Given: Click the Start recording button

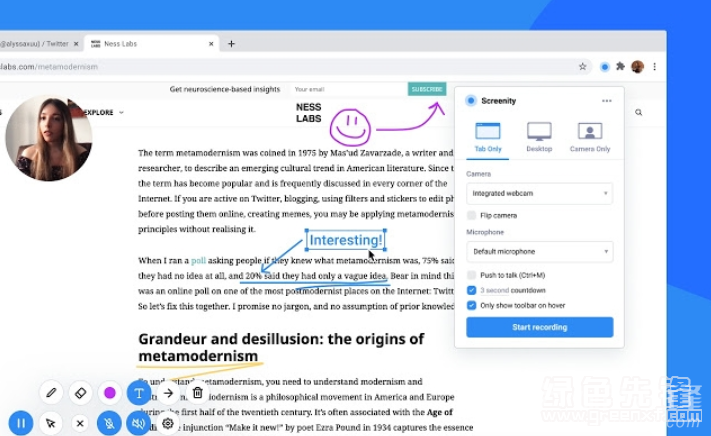Looking at the screenshot, I should coord(540,327).
